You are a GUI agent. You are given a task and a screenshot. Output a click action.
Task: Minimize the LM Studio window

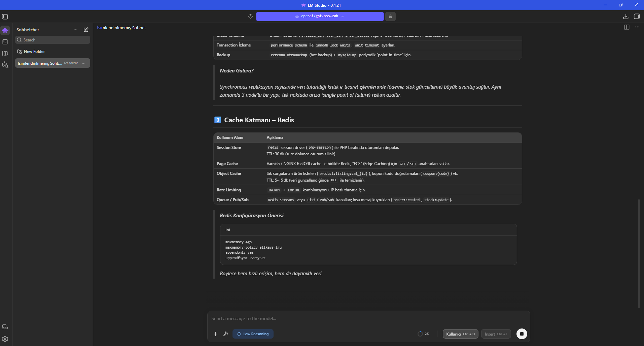(x=605, y=5)
